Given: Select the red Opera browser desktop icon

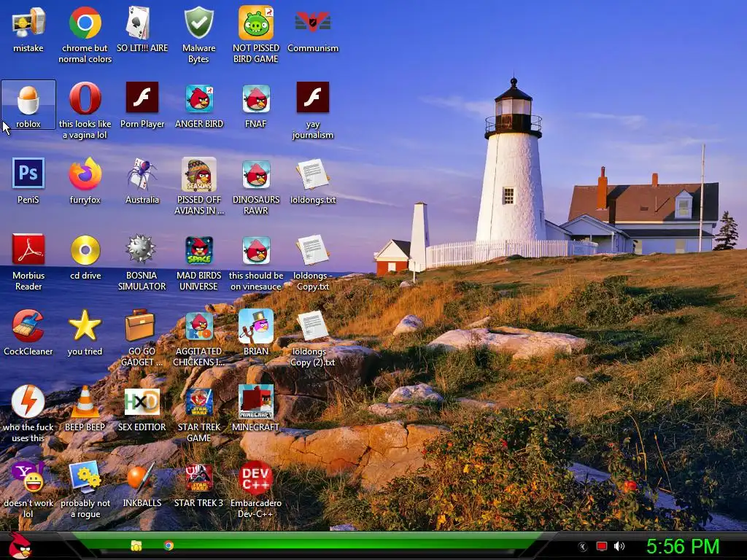Looking at the screenshot, I should pyautogui.click(x=85, y=98).
